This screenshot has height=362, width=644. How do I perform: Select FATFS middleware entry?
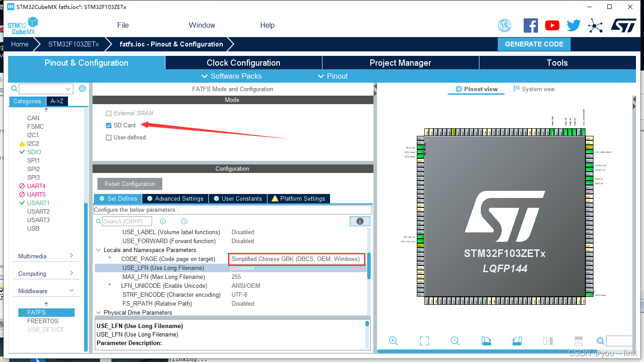pos(47,312)
